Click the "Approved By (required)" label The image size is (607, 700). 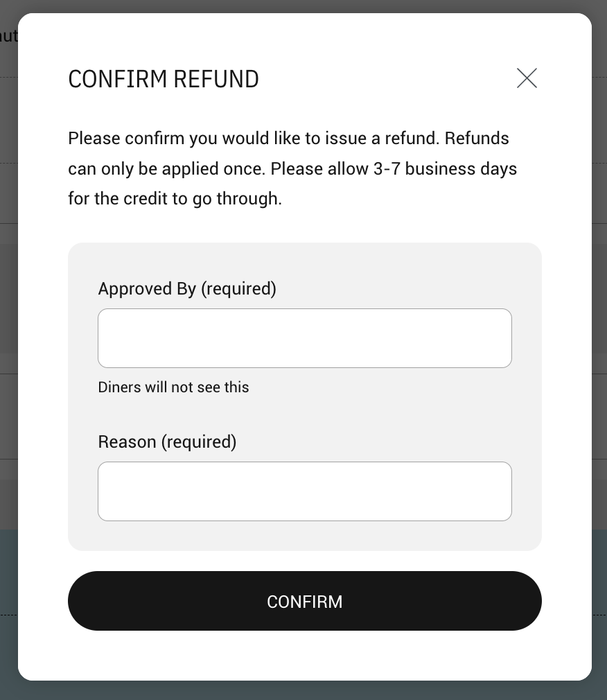point(187,288)
